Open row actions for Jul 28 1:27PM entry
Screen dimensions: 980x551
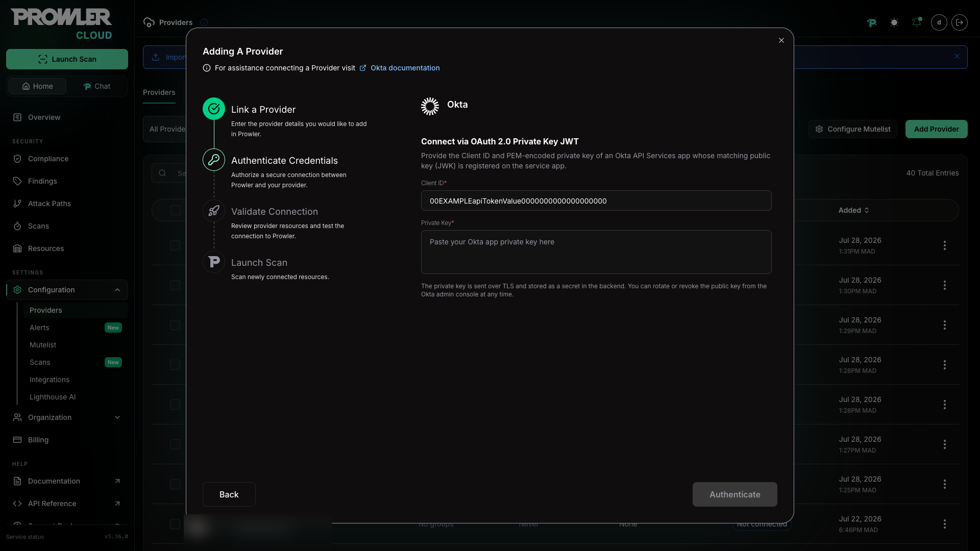click(945, 444)
